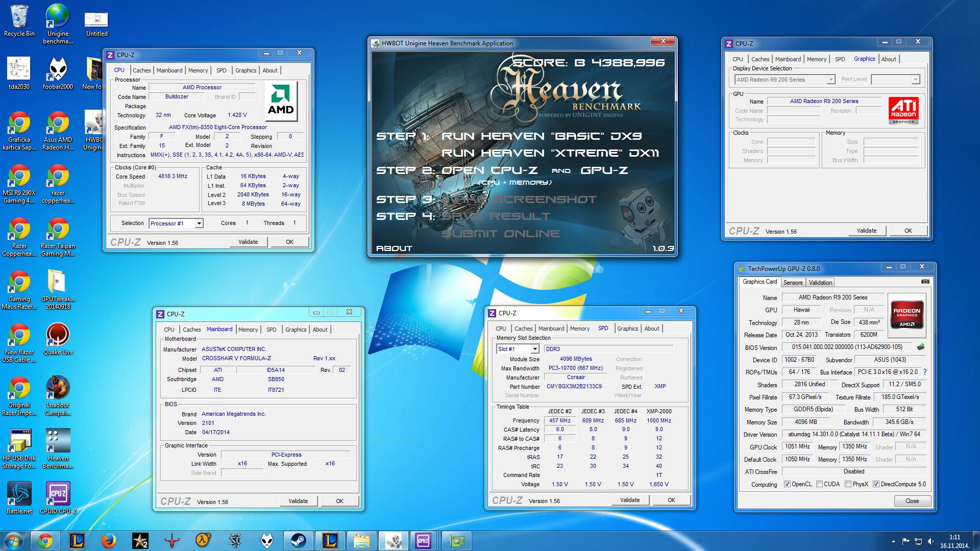Show hidden system tray icons arrow

click(x=893, y=541)
